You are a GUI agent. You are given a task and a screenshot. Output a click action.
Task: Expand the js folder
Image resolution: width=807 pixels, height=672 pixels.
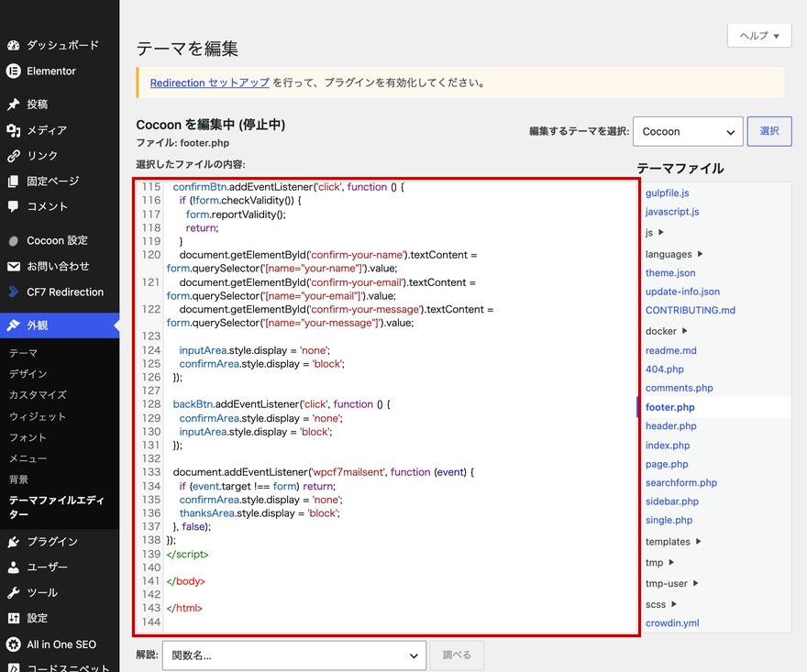tap(654, 233)
